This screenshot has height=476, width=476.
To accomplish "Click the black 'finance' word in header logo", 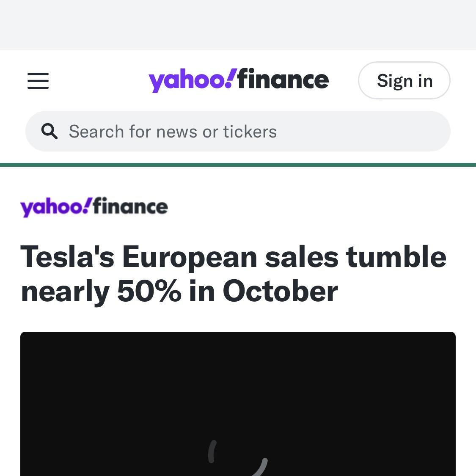I will pos(283,80).
